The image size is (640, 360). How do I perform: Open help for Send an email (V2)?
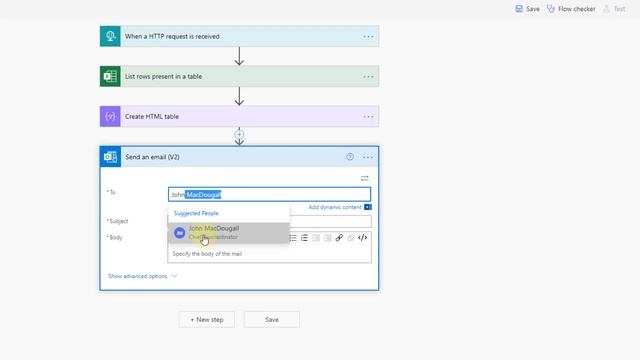tap(350, 157)
